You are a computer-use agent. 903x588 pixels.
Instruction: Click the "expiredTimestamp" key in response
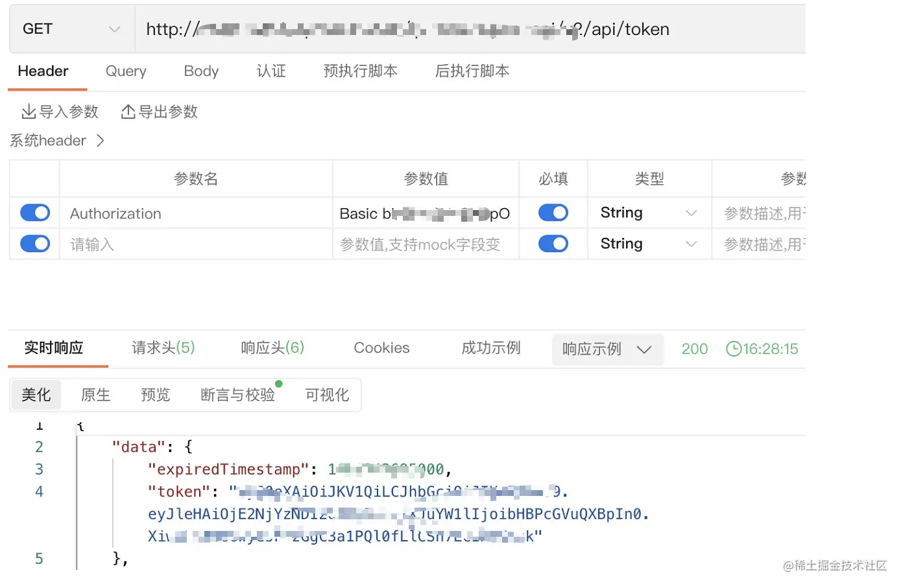pos(228,469)
